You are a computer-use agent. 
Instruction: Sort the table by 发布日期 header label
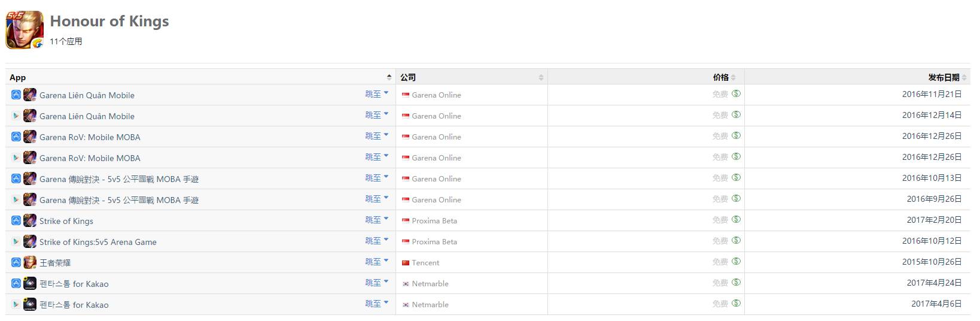(944, 77)
